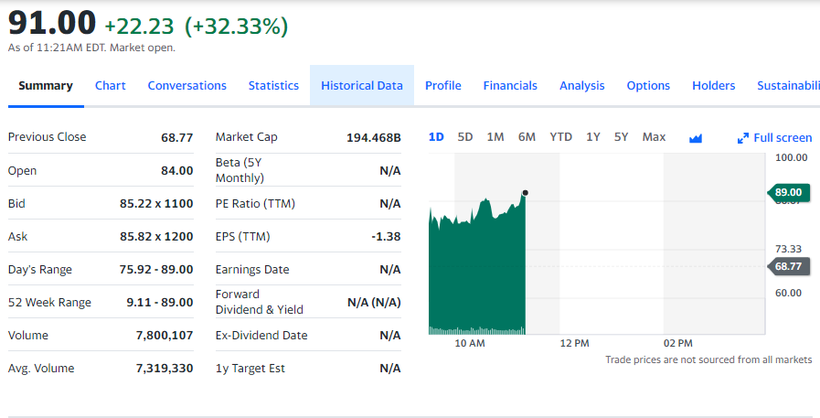
Task: Open the Options tab
Action: click(x=648, y=86)
